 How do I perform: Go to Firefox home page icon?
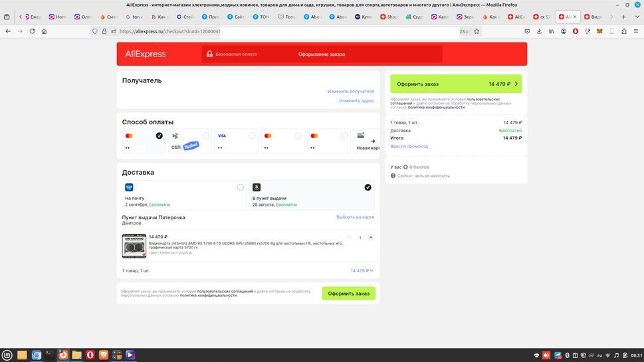tap(44, 31)
